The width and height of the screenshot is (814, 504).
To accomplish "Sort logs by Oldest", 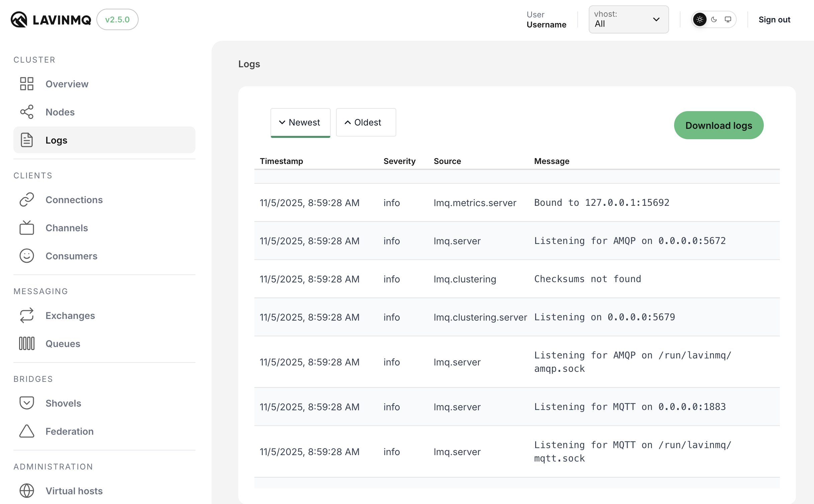I will coord(365,122).
